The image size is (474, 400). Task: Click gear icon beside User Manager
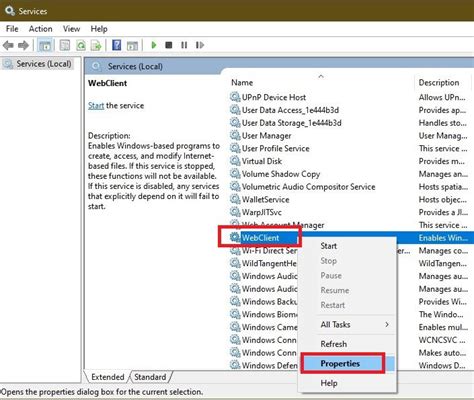click(x=235, y=135)
